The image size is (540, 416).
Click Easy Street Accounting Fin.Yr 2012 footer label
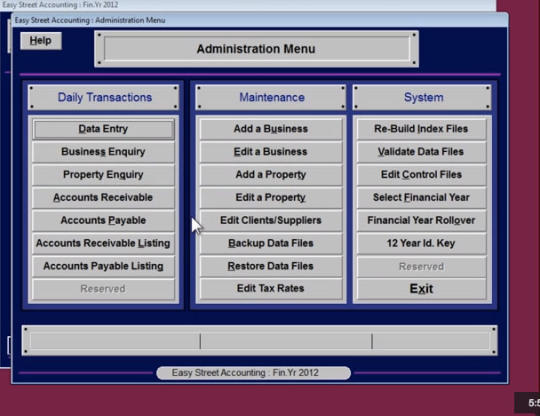(254, 373)
